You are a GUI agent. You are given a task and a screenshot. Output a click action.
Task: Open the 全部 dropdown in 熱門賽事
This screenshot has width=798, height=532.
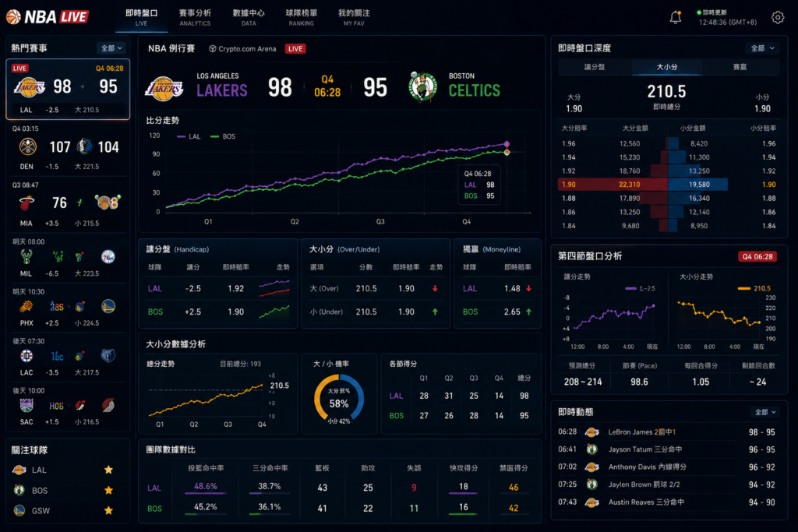pyautogui.click(x=111, y=48)
